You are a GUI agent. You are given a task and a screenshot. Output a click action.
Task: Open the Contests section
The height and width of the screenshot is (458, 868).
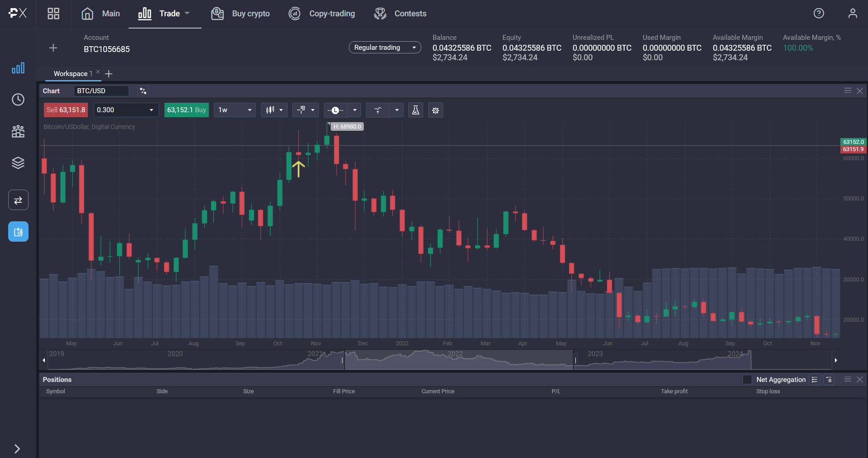[x=400, y=14]
